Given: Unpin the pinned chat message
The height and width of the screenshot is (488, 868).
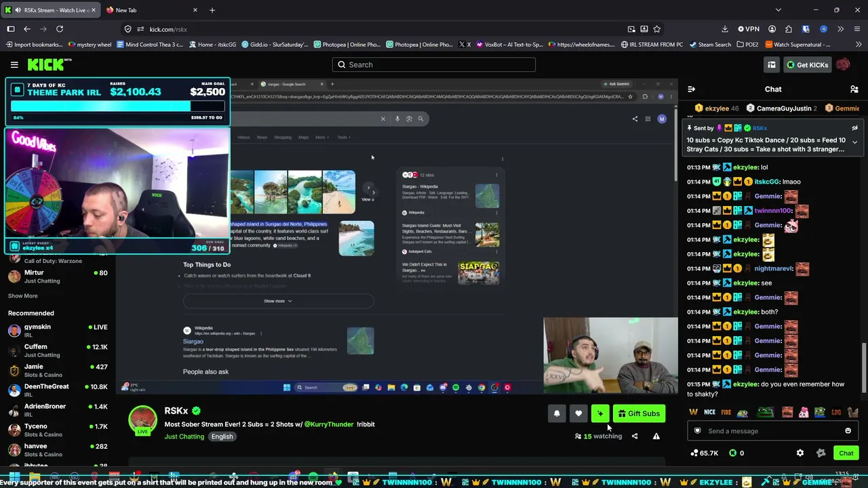Looking at the screenshot, I should click(x=854, y=128).
